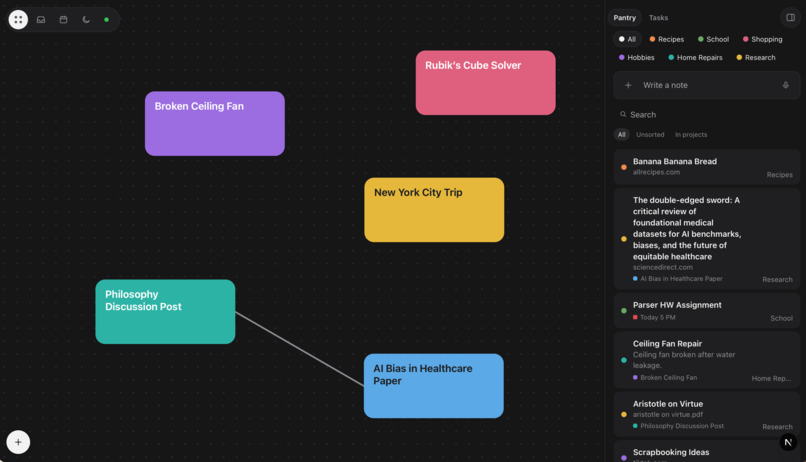Viewport: 806px width, 462px height.
Task: Click Today 5 PM due date label
Action: pos(654,318)
